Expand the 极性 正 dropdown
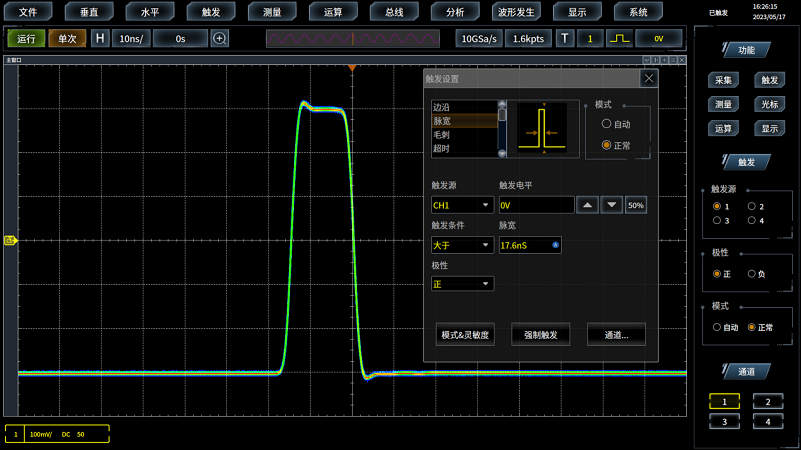 pos(462,284)
